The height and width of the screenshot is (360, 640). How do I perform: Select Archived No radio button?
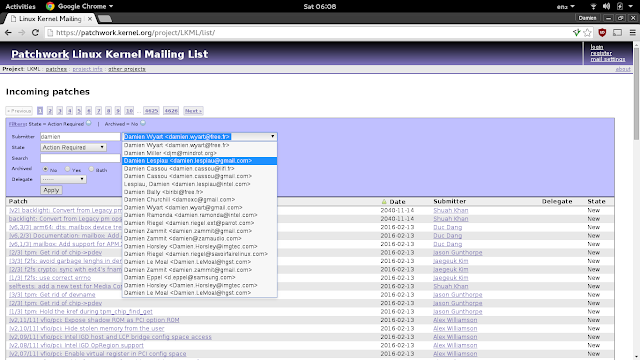45,169
